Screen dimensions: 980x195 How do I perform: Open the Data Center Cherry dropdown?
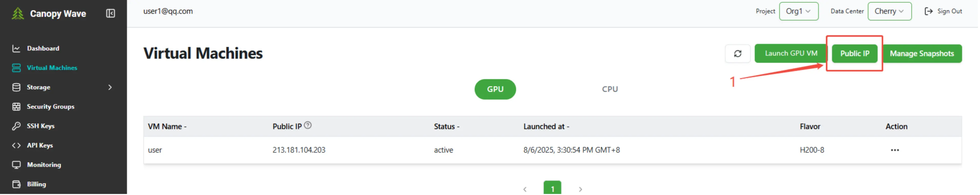[x=889, y=12]
